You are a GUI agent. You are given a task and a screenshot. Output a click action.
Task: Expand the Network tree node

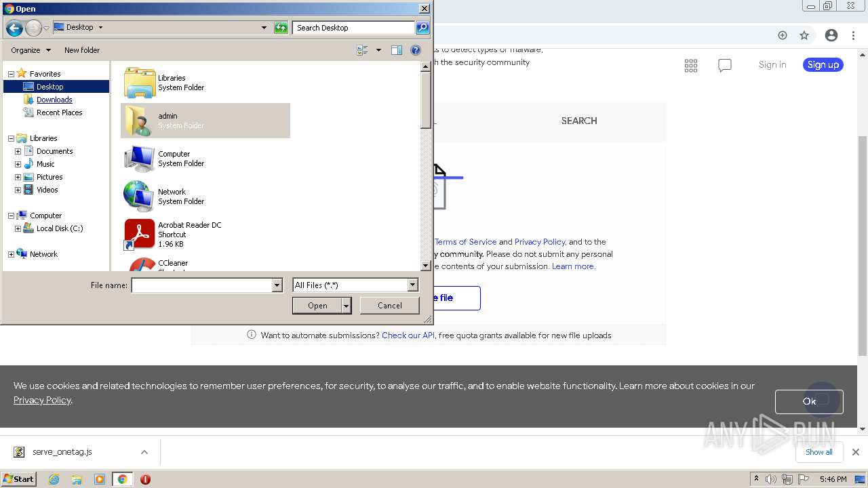(11, 254)
